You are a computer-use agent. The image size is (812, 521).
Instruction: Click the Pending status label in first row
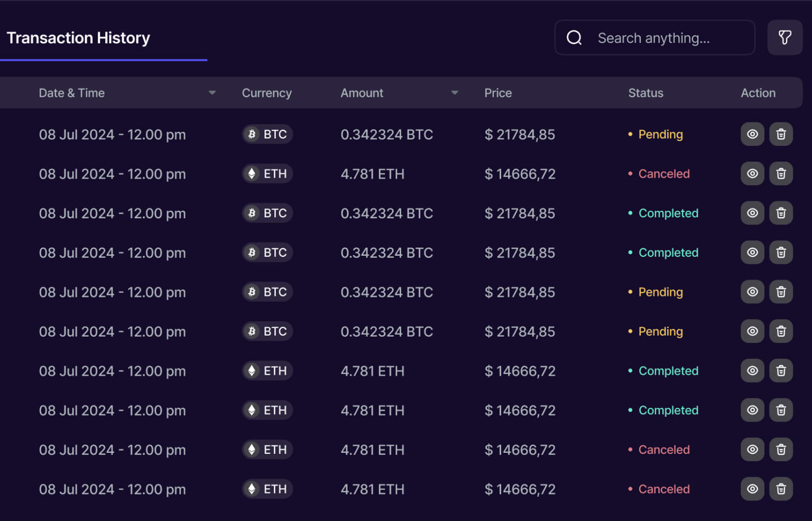point(660,134)
